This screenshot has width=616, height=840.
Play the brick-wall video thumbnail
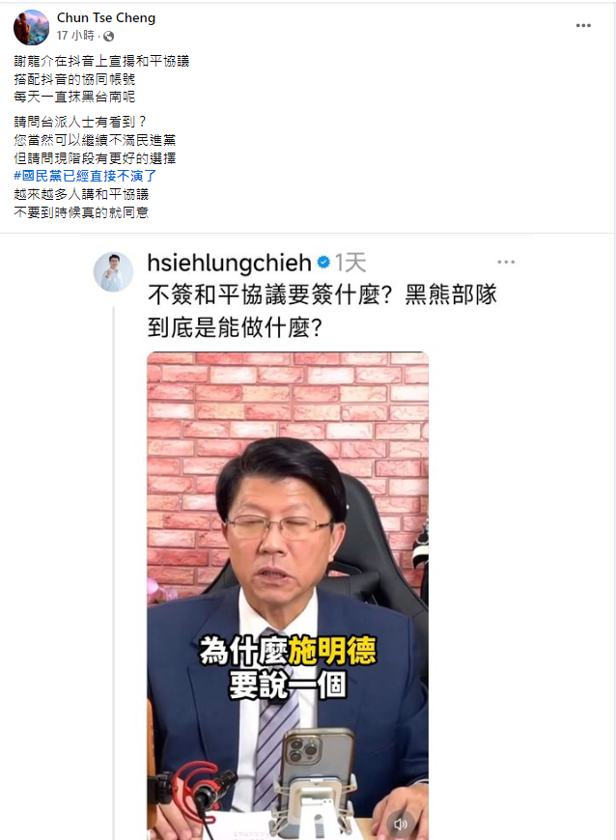288,595
